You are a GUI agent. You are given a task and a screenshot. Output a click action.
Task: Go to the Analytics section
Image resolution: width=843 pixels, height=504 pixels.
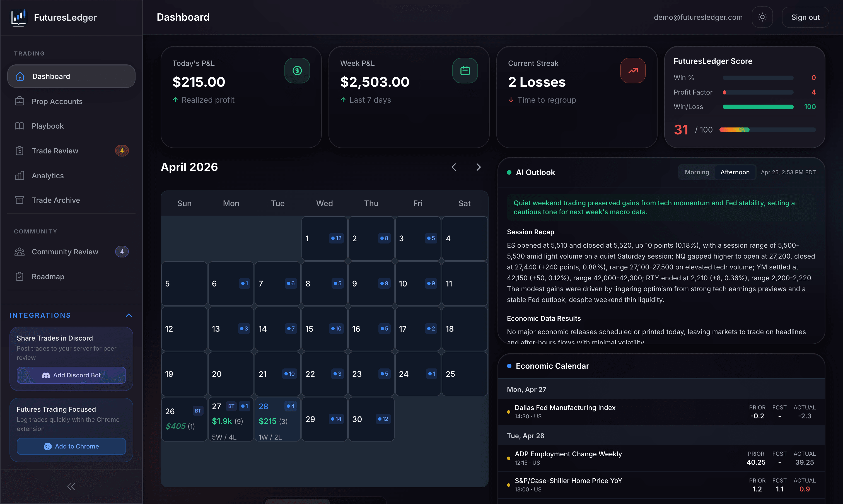[71, 176]
